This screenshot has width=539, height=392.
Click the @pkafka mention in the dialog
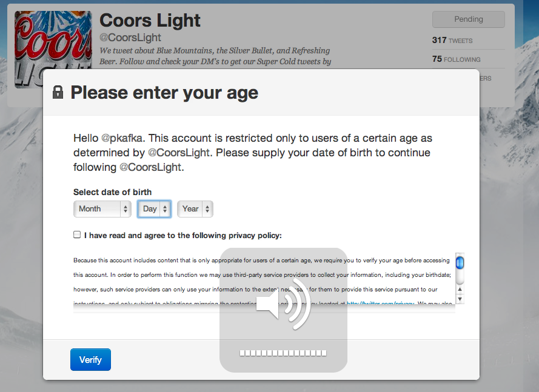(x=122, y=138)
